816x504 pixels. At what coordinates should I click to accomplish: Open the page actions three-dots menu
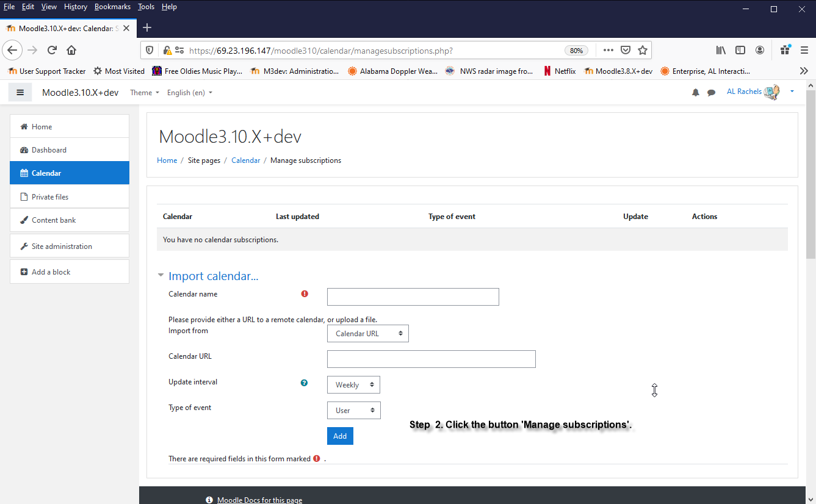tap(608, 50)
